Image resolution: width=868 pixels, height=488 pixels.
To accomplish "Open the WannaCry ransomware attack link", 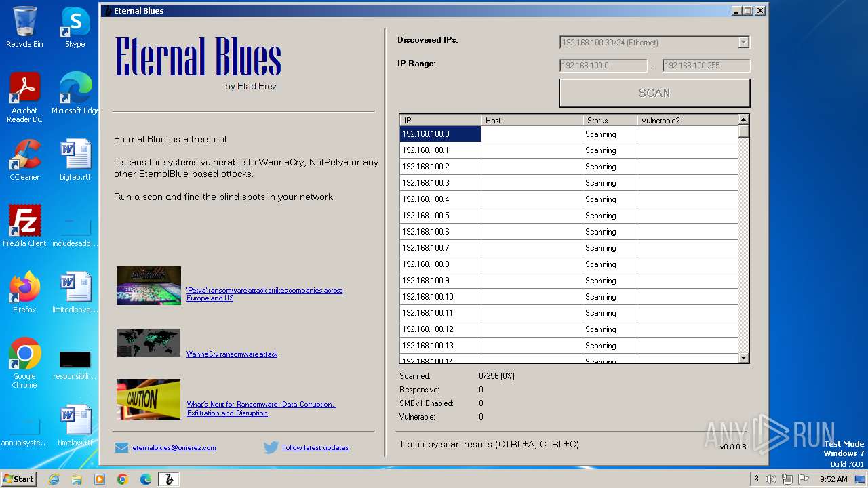I will click(x=232, y=354).
